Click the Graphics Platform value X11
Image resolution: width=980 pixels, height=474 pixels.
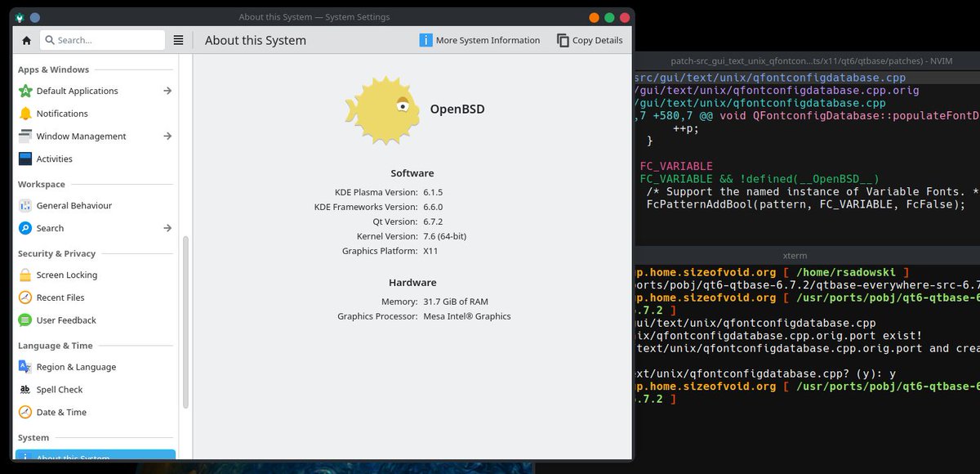point(430,252)
